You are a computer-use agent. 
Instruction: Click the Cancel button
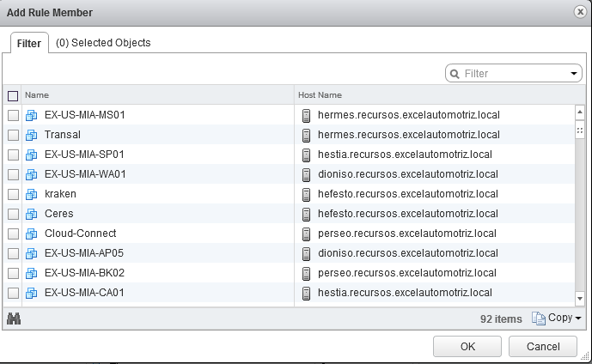[x=543, y=346]
